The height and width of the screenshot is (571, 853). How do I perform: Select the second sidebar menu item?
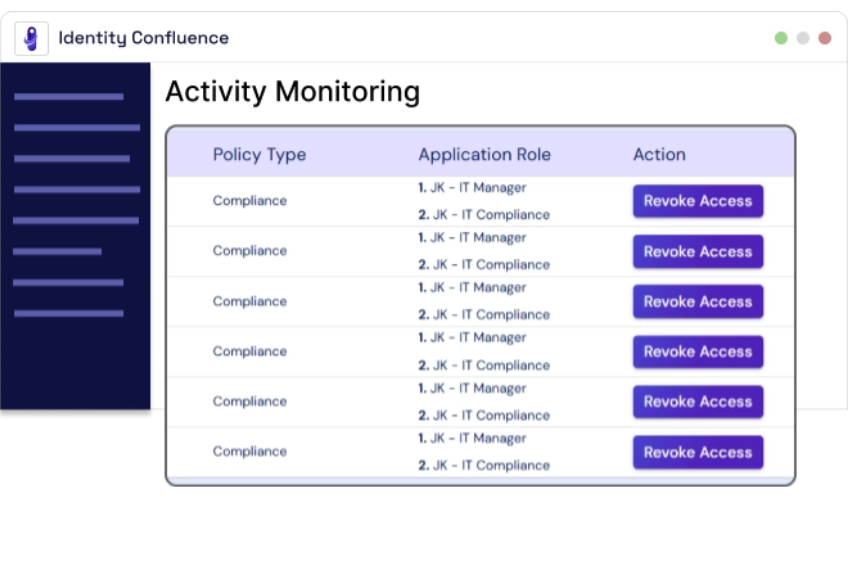pos(77,128)
